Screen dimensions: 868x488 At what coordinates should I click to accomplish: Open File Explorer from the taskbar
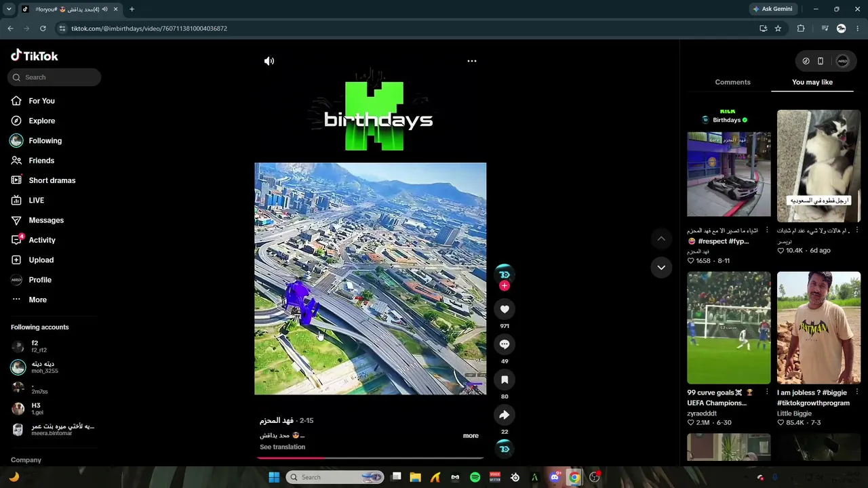pyautogui.click(x=415, y=477)
